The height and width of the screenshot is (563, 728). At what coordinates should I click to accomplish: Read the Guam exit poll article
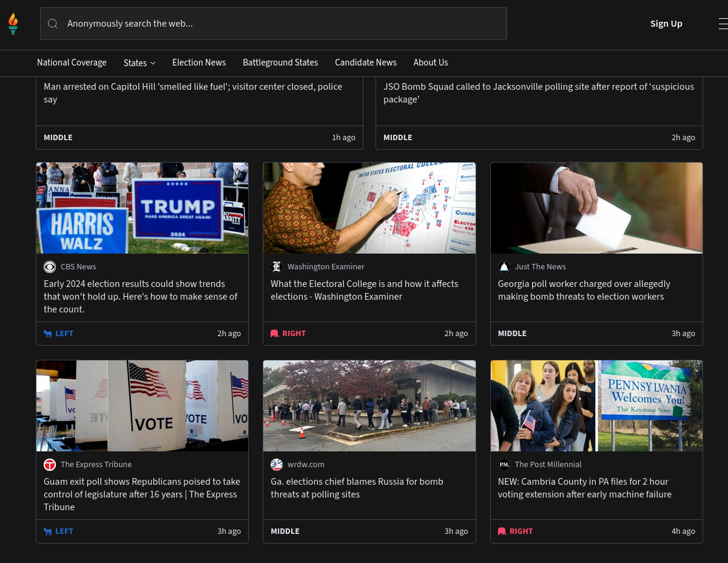click(x=142, y=494)
